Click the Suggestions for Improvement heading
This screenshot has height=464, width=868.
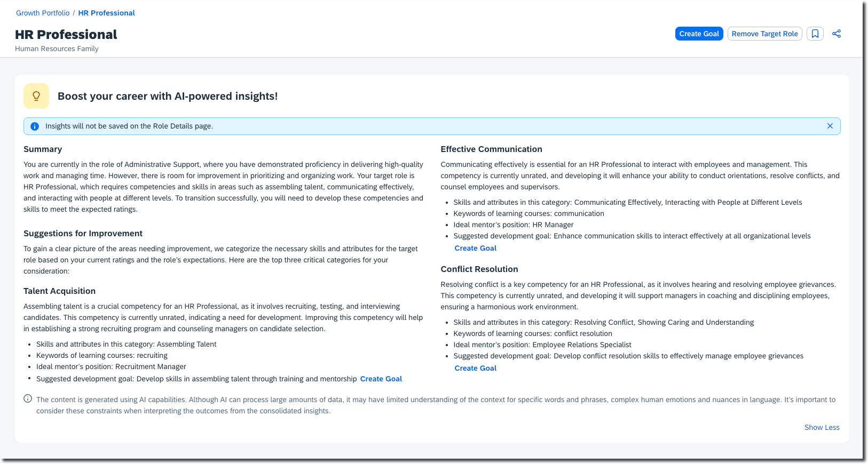tap(83, 234)
